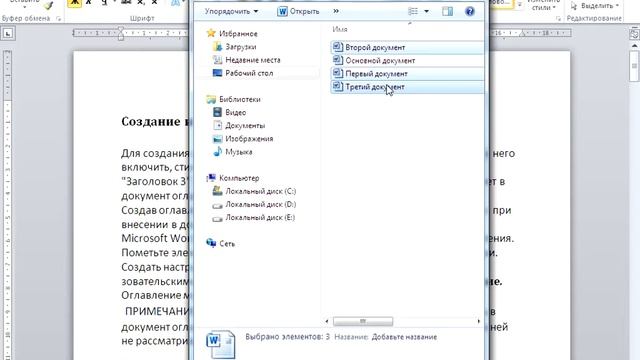Open the Музыка library
Screen dimensions: 640x360
coord(239,152)
